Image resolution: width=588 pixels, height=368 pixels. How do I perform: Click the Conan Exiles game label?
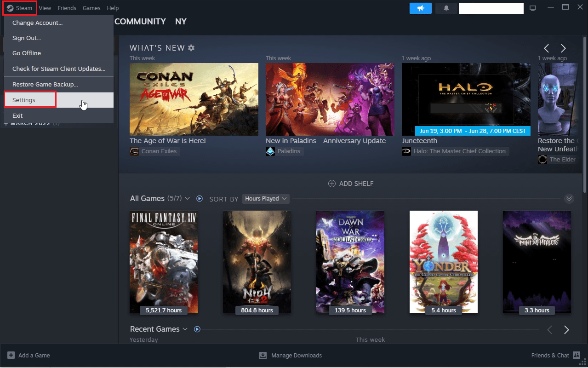point(159,151)
